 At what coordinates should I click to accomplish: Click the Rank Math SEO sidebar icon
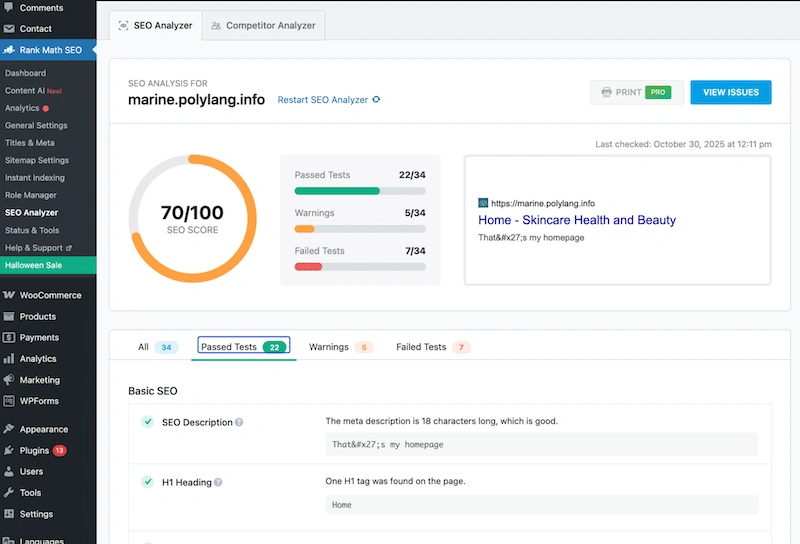pos(9,50)
